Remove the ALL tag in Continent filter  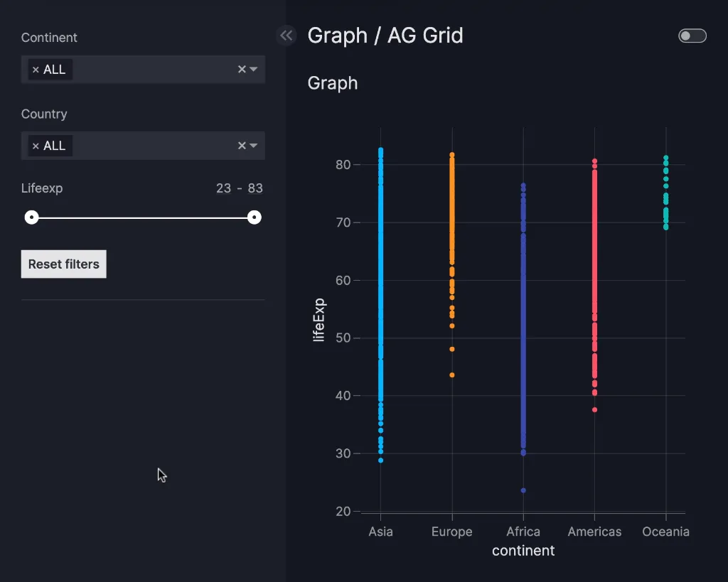[x=36, y=70]
